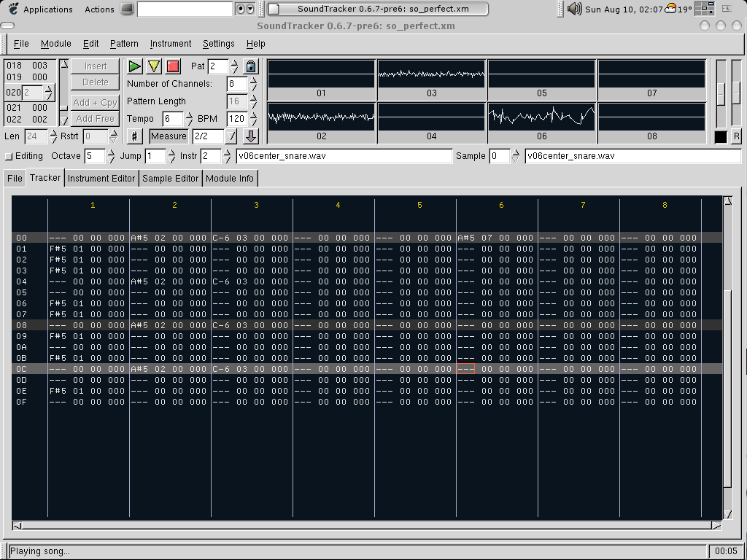Open the Module menu
This screenshot has width=747, height=560.
coord(55,44)
